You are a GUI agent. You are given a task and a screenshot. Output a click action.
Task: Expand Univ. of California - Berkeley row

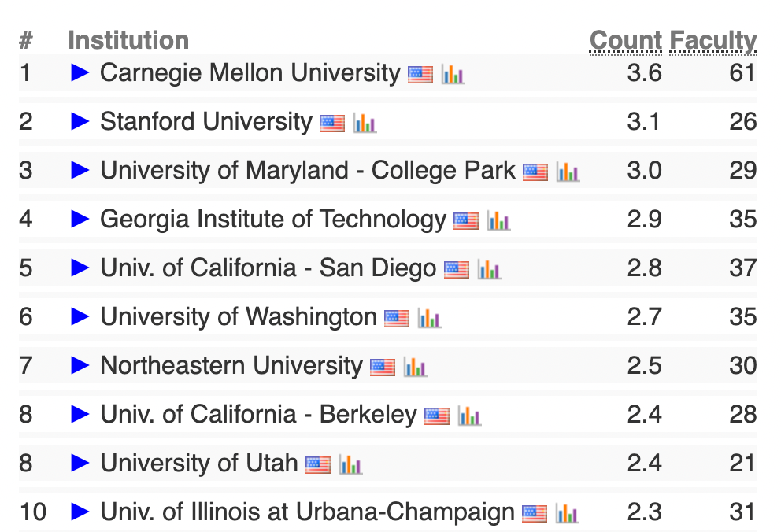coord(80,414)
